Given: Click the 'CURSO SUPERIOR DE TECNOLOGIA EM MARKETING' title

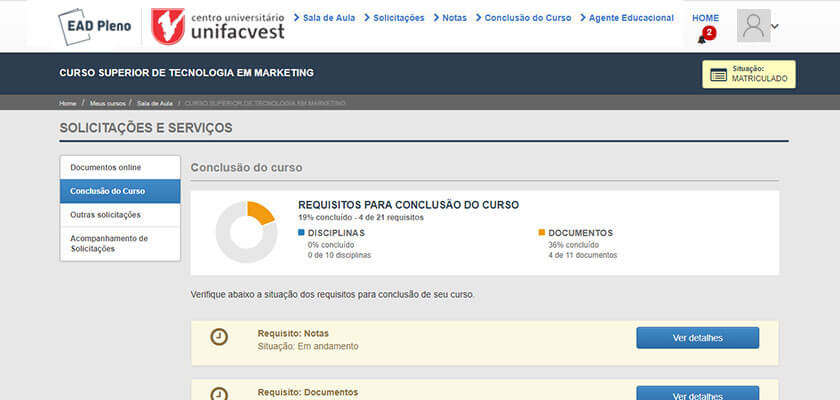Looking at the screenshot, I should (x=186, y=73).
